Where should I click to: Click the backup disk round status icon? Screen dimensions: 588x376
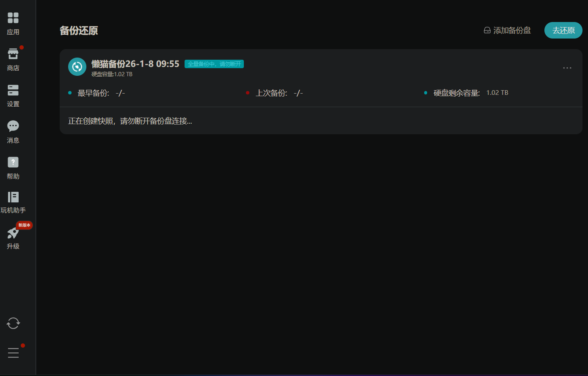pyautogui.click(x=77, y=66)
